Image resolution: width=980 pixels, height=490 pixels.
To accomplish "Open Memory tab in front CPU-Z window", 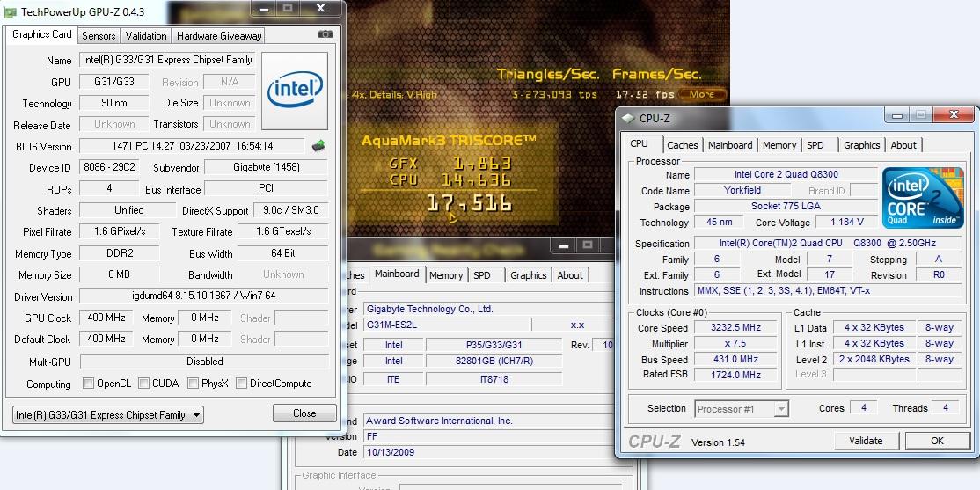I will (779, 145).
